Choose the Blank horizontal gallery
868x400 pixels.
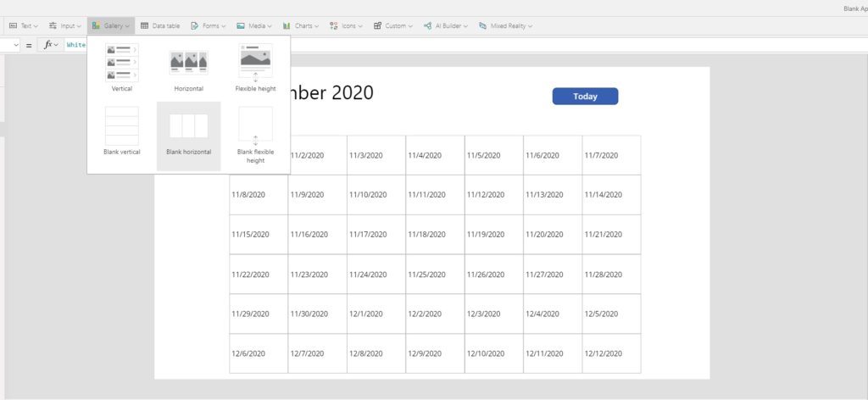(x=189, y=136)
